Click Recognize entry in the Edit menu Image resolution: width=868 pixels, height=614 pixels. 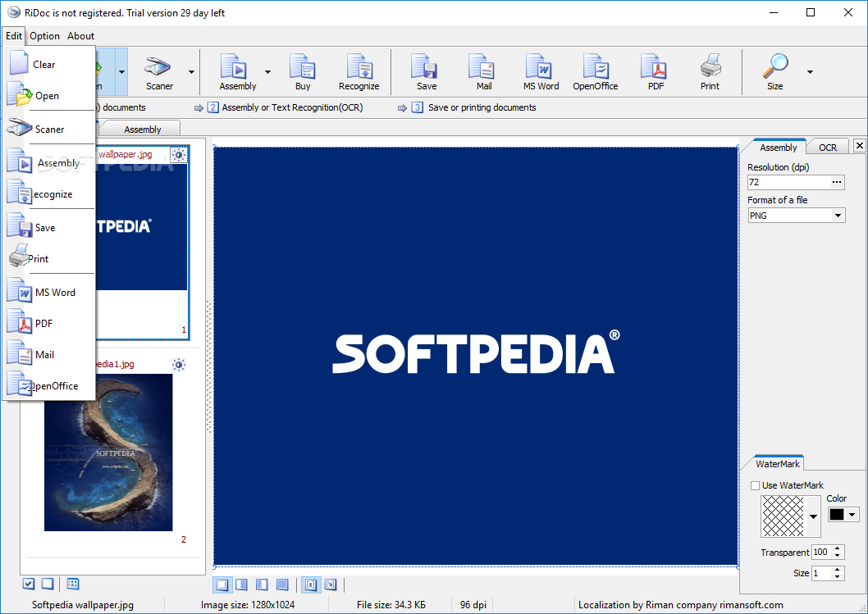click(48, 194)
